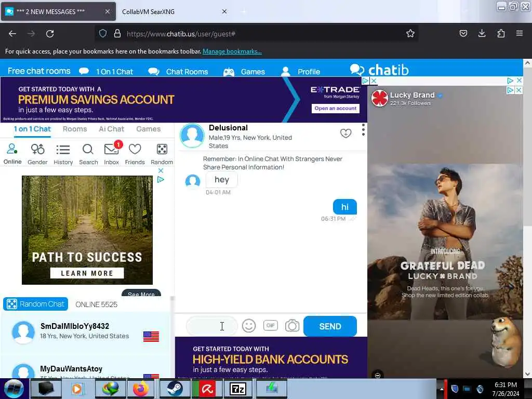Image resolution: width=532 pixels, height=399 pixels.
Task: Open a new browser tab
Action: 243,11
